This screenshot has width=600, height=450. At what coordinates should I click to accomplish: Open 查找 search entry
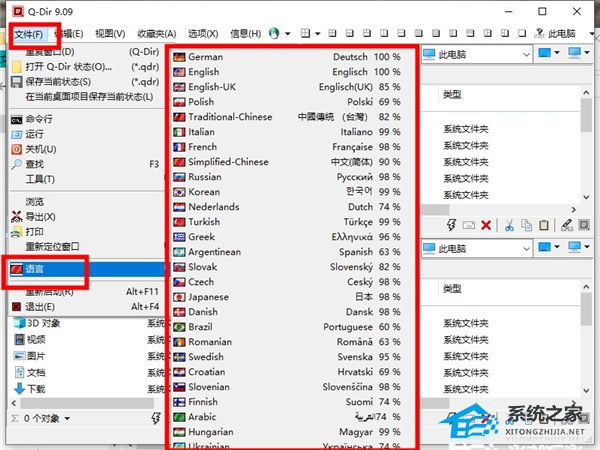(x=86, y=164)
